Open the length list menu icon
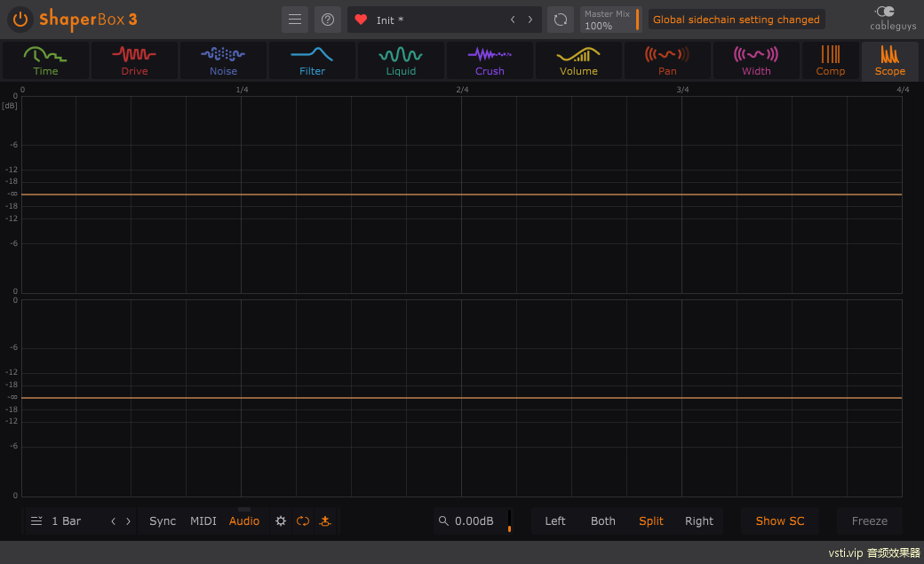This screenshot has width=924, height=564. pos(36,521)
